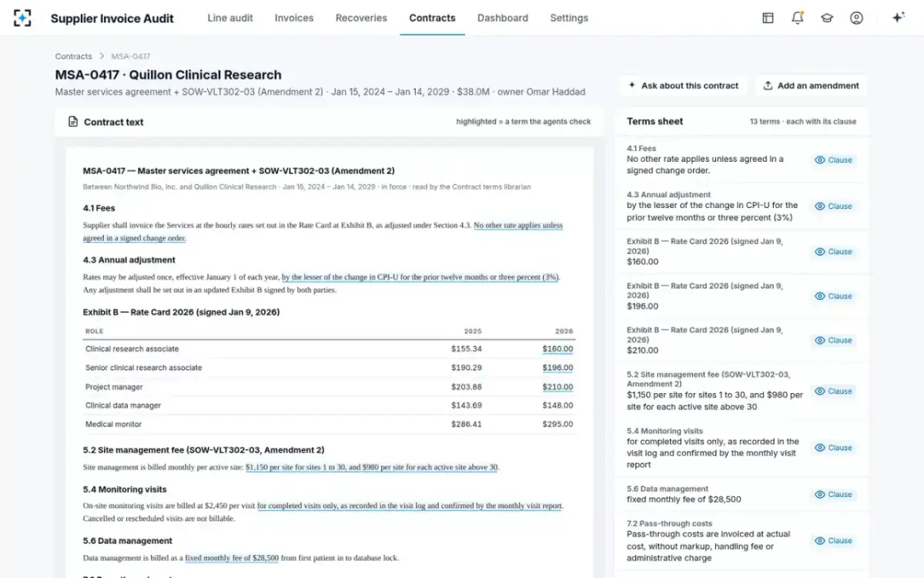Click the $148.00 2026 rate cell
The image size is (924, 578).
[557, 405]
